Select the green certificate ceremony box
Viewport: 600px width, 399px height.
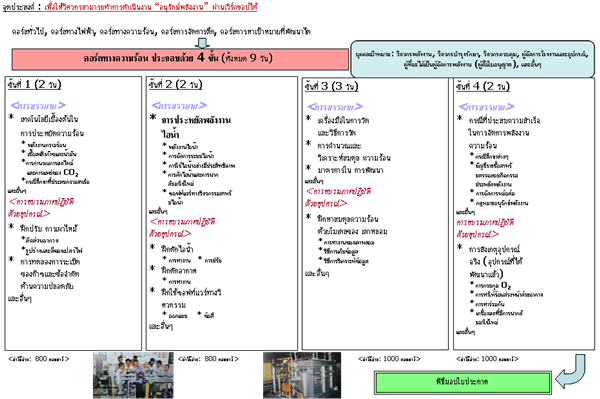click(x=463, y=382)
